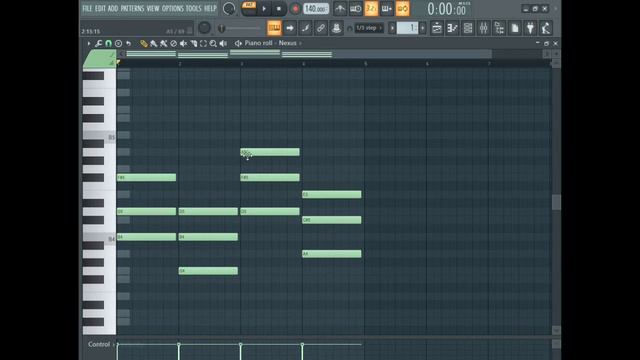Open the TOOLS menu
The height and width of the screenshot is (360, 640).
click(194, 8)
